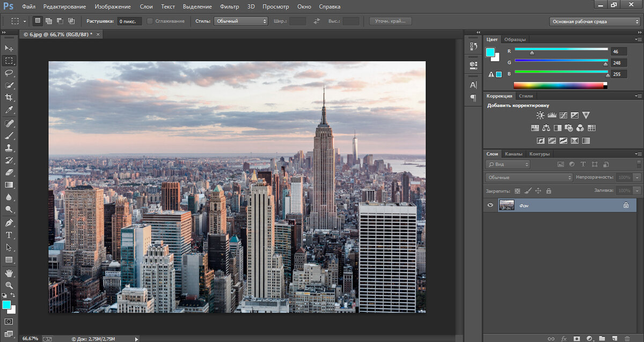Viewport: 644px width, 342px height.
Task: Select the Lasso tool
Action: (x=9, y=73)
